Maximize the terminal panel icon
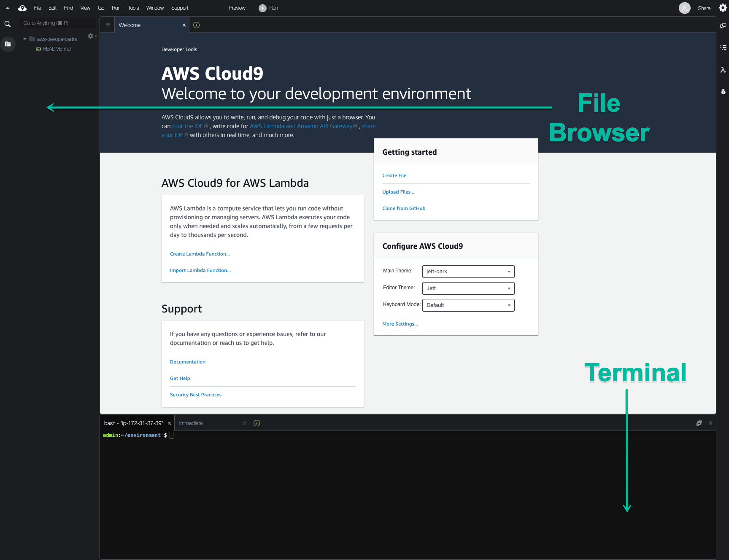 point(699,423)
